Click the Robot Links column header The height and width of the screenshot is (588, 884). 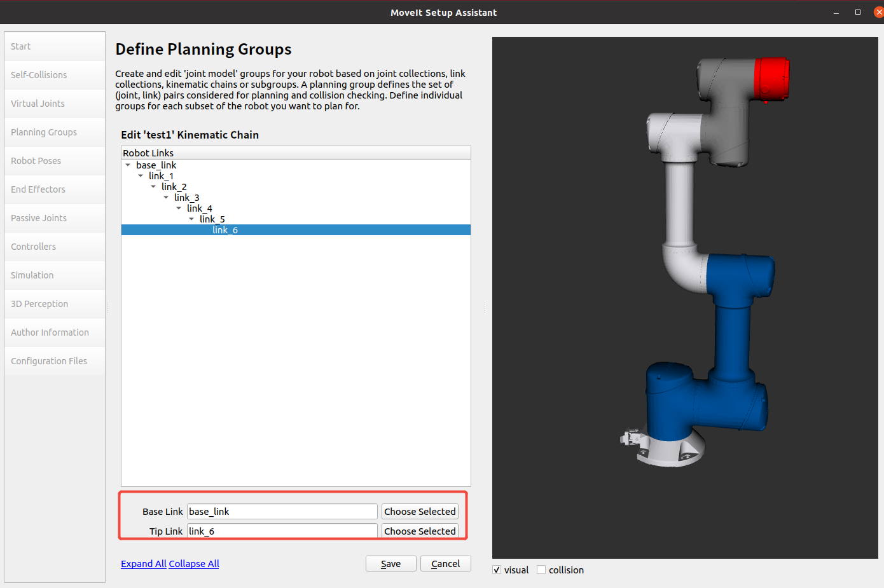(296, 153)
